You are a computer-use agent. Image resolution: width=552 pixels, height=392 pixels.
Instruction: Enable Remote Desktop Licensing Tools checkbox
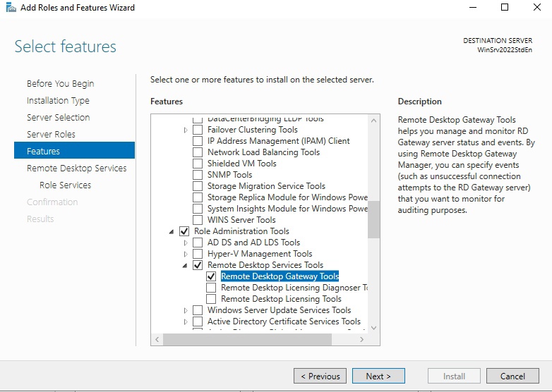coord(211,299)
